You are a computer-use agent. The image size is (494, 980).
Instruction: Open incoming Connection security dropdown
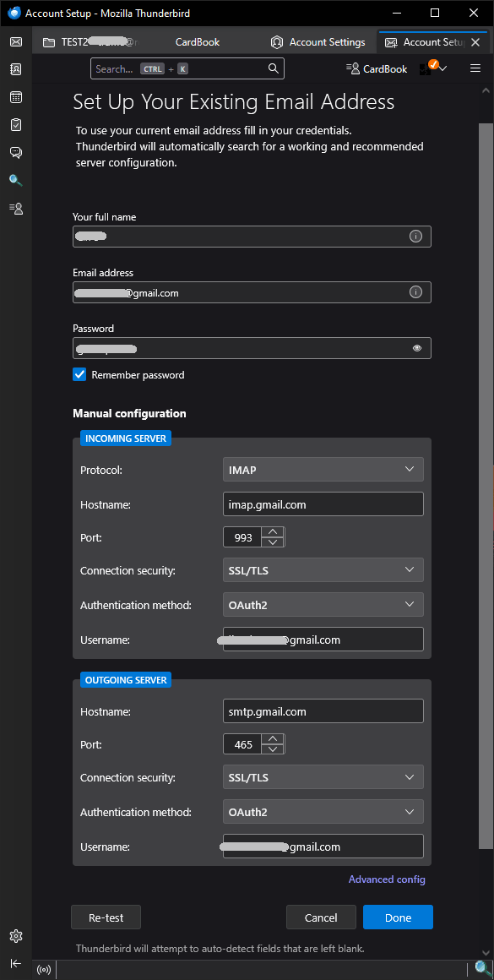pos(323,569)
